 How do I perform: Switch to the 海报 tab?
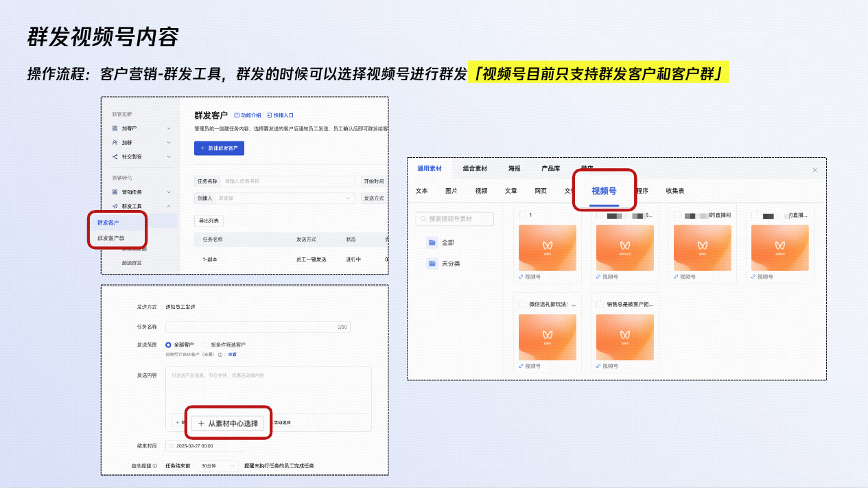[514, 169]
